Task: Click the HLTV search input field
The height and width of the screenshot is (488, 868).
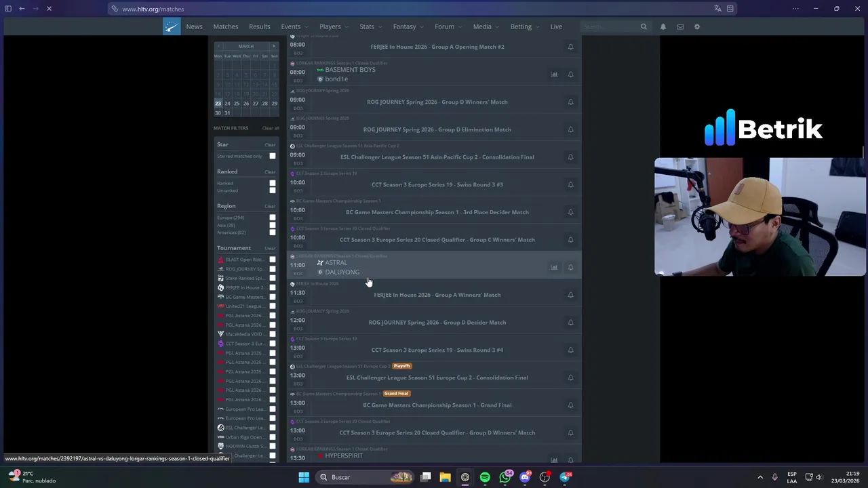Action: tap(610, 26)
